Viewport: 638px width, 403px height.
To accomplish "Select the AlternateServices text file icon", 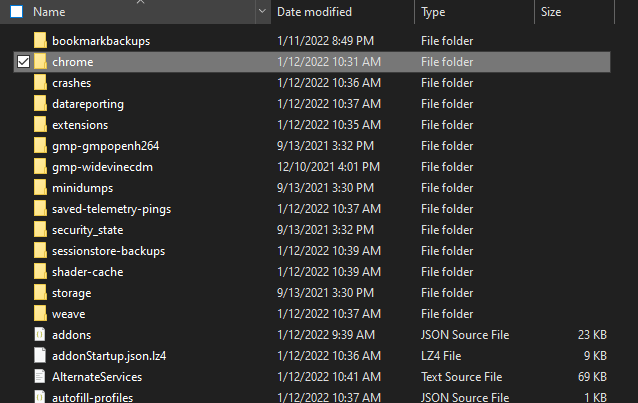I will pos(40,377).
